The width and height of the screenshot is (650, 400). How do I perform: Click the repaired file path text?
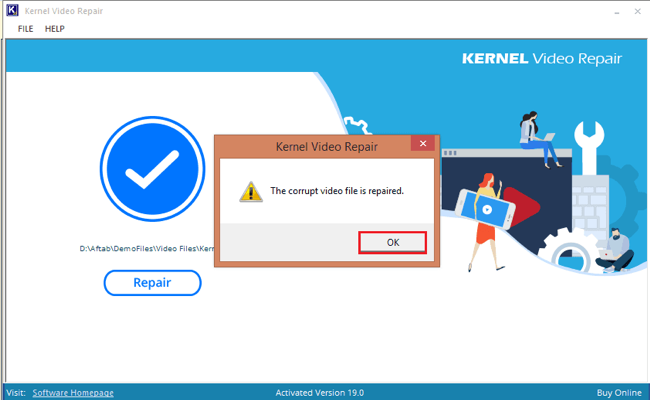(147, 249)
